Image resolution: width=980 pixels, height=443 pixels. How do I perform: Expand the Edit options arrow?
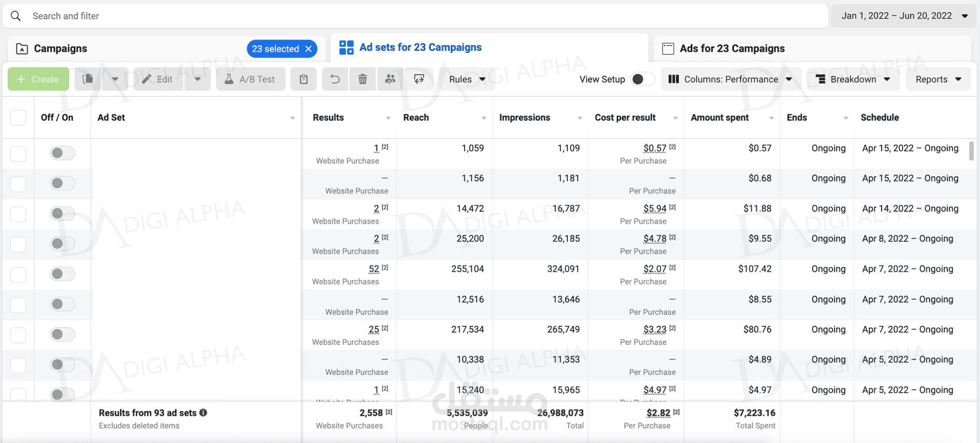click(197, 79)
